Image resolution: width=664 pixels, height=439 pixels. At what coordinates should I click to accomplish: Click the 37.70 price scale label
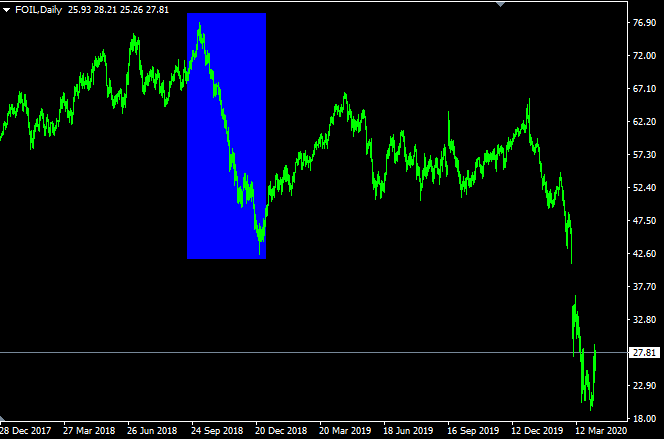[644, 287]
